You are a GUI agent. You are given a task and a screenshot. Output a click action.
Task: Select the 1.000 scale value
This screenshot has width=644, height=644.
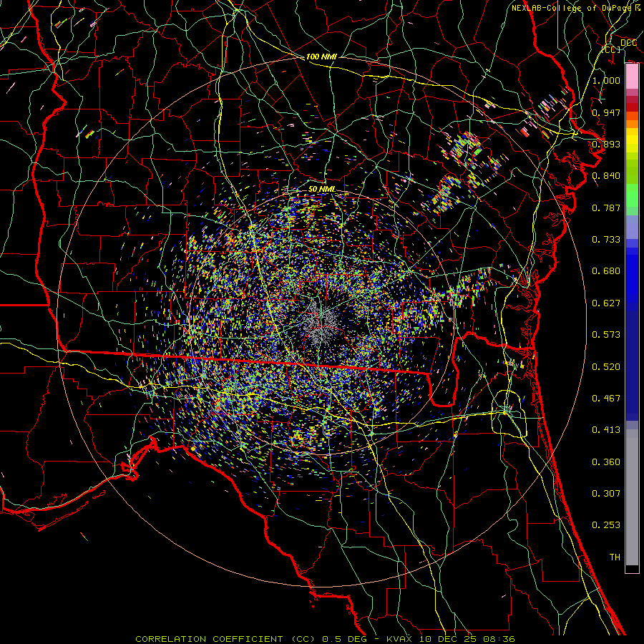[606, 80]
